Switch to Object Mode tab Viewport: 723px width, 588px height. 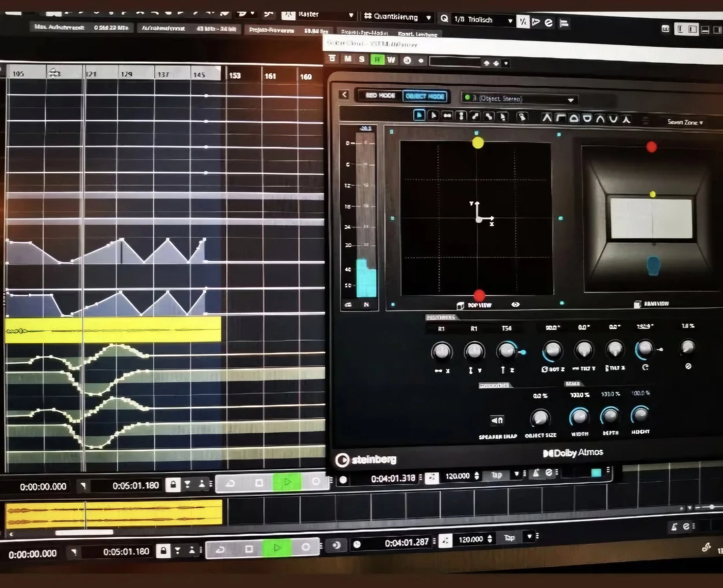point(425,96)
